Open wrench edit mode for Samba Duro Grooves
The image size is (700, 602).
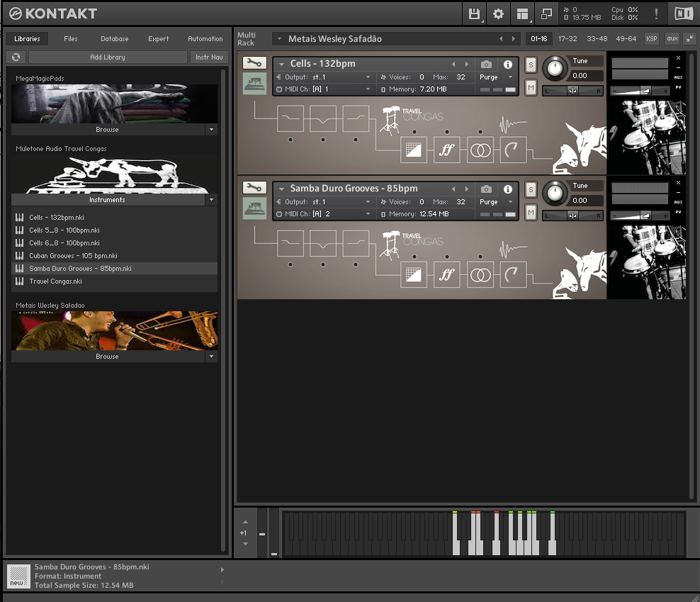pyautogui.click(x=254, y=188)
